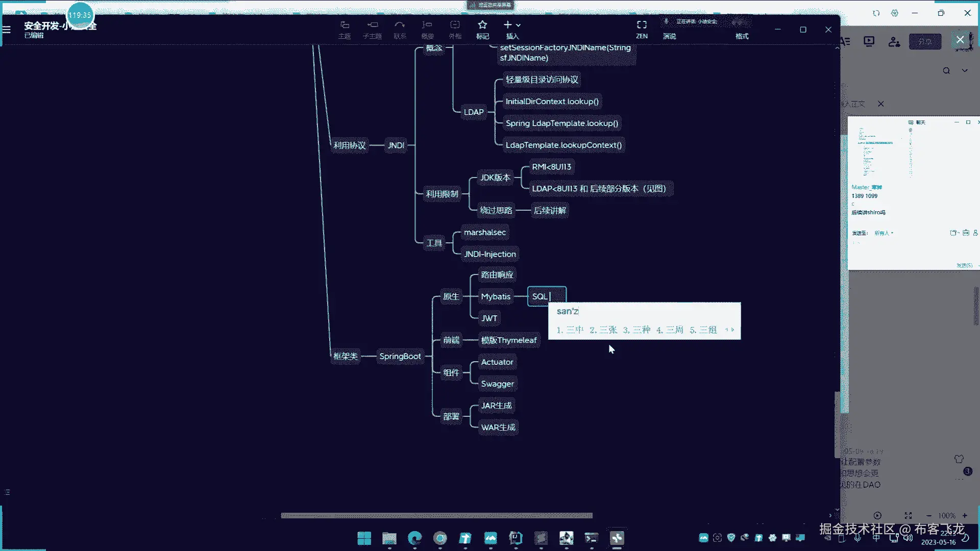980x551 pixels.
Task: Click the 联系 relationship curve icon
Action: [400, 26]
